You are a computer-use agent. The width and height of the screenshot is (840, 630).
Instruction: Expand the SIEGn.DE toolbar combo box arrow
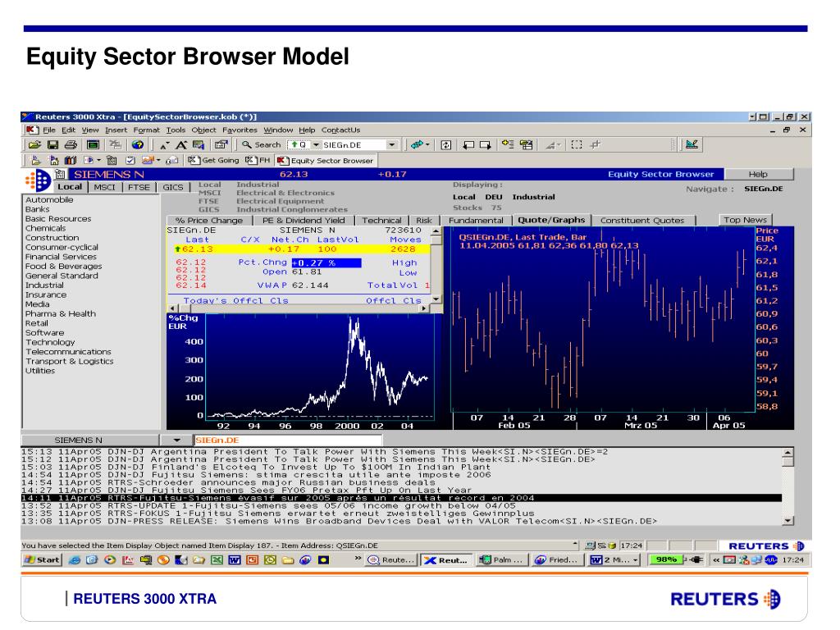pos(391,144)
